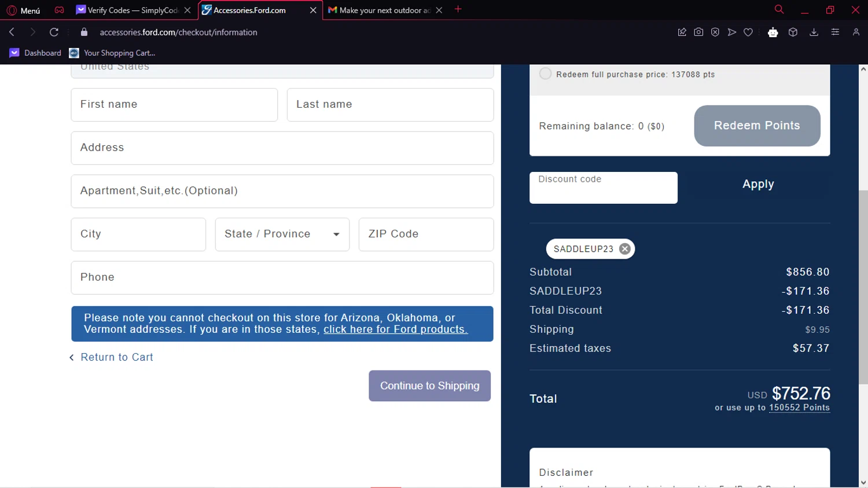This screenshot has height=488, width=868.
Task: Click the Estimated taxes value '$57.37'
Action: click(811, 348)
